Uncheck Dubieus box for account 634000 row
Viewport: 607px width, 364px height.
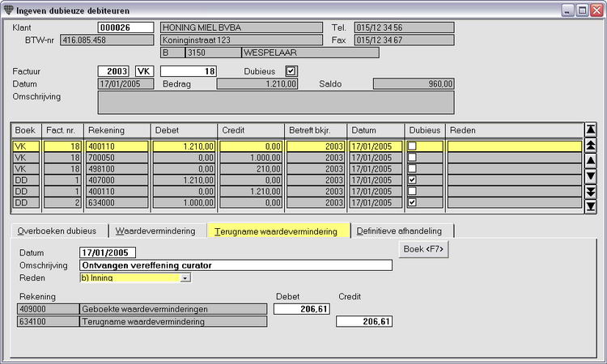412,202
